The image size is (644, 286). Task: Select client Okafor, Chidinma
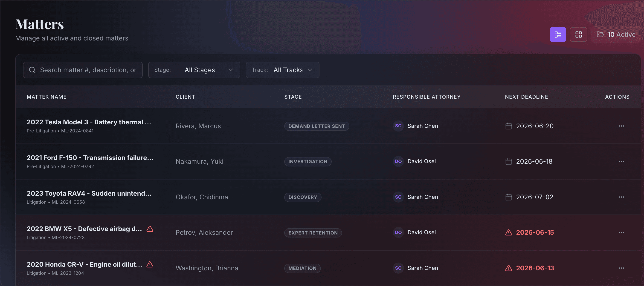click(202, 197)
